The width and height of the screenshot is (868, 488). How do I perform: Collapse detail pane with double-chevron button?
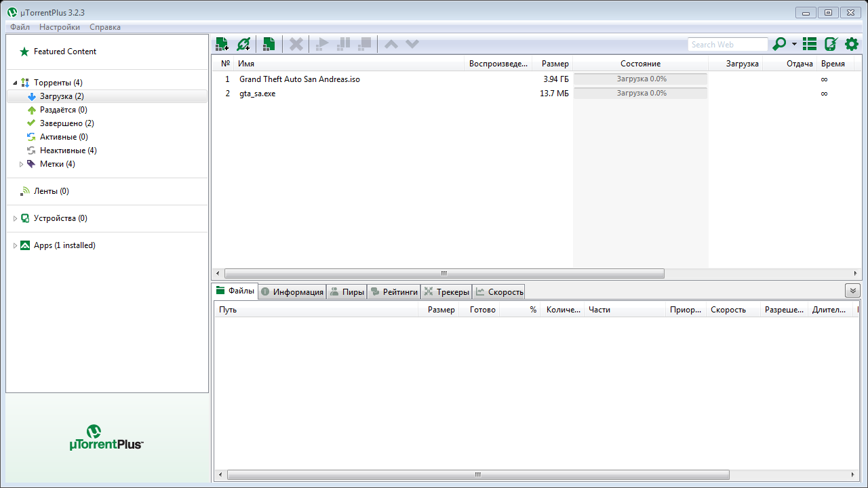tap(852, 291)
